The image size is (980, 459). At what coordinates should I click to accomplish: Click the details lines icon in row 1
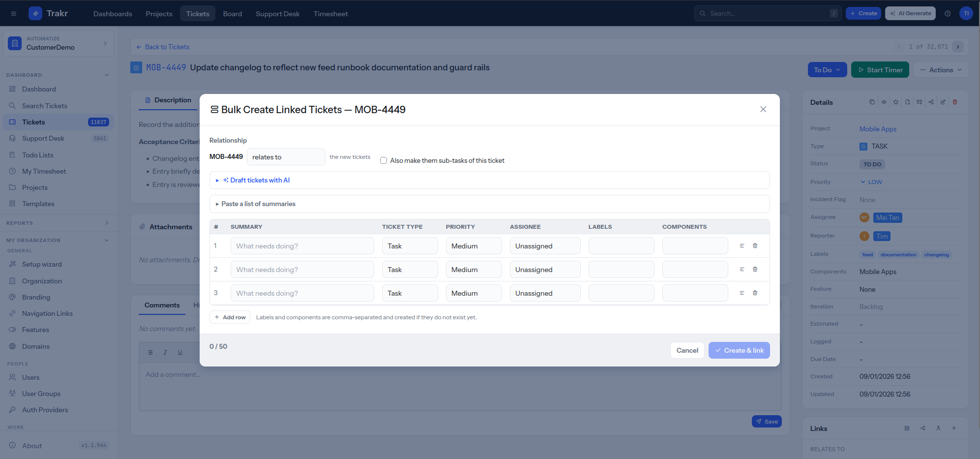tap(742, 245)
